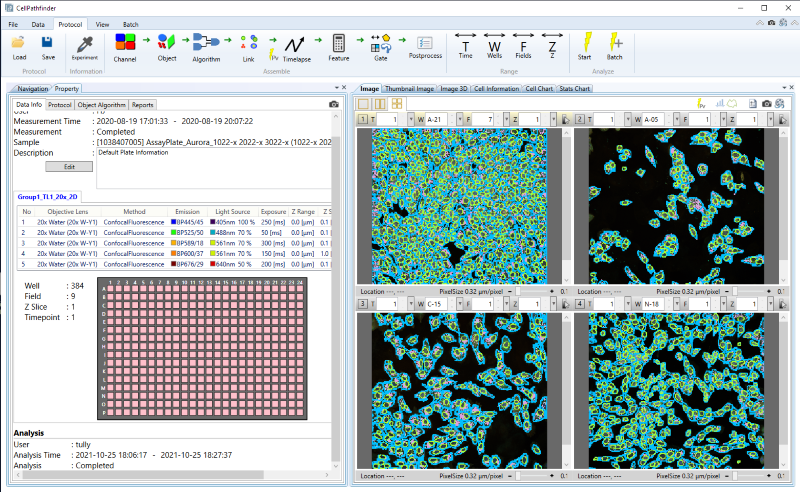Switch to the Cell Chart tab
Image resolution: width=800 pixels, height=492 pixels.
[539, 89]
